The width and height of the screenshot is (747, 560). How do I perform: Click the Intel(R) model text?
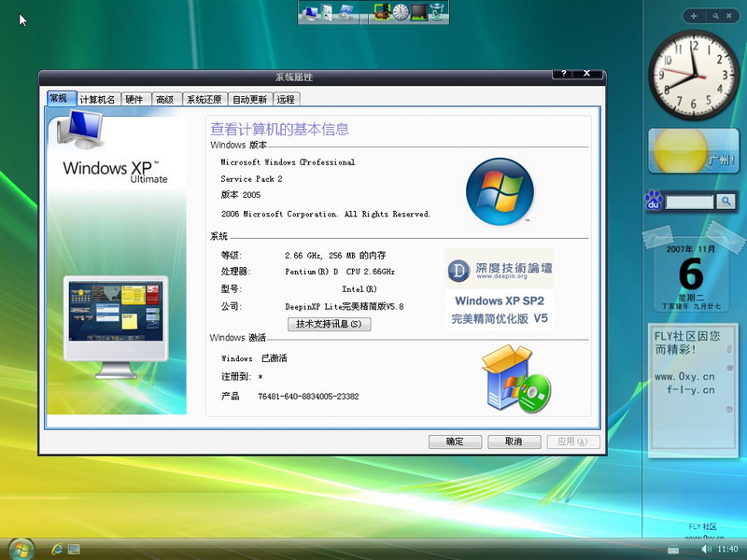click(359, 289)
